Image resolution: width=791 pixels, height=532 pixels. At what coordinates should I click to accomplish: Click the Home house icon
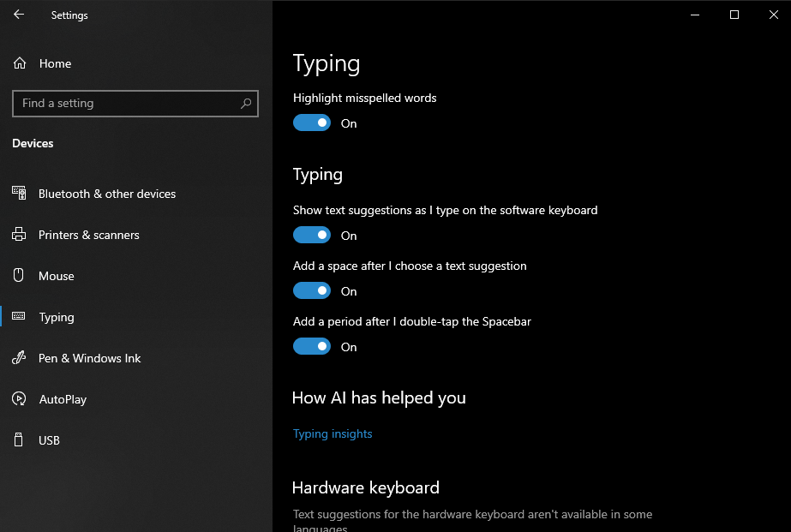point(20,63)
